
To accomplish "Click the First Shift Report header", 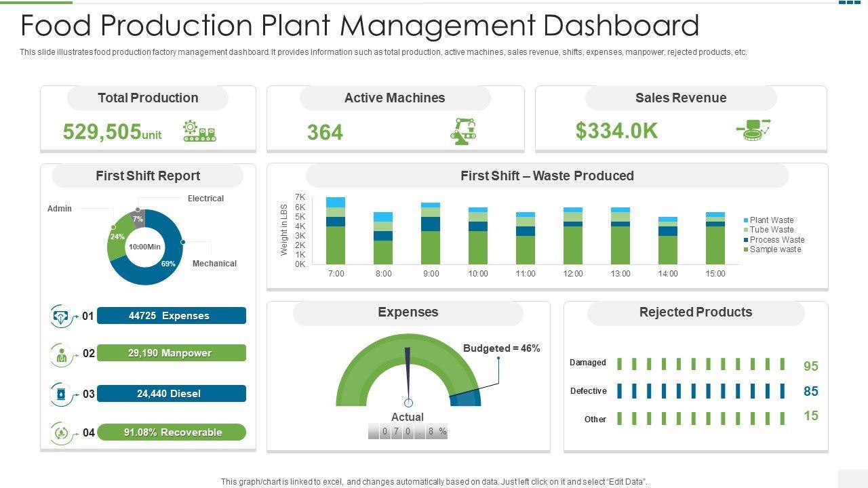I will pyautogui.click(x=148, y=176).
